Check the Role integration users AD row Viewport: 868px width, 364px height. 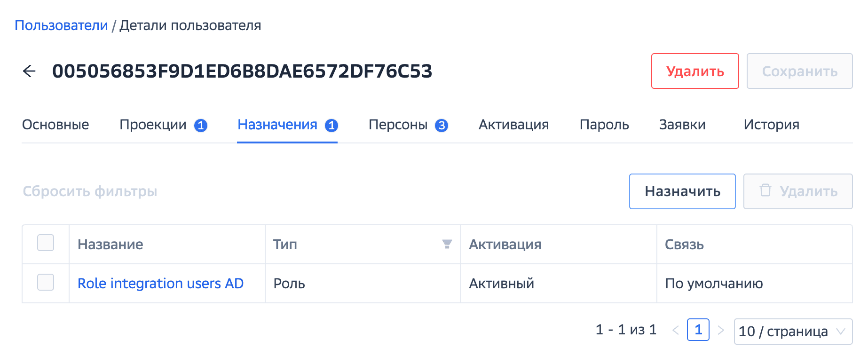[x=46, y=283]
